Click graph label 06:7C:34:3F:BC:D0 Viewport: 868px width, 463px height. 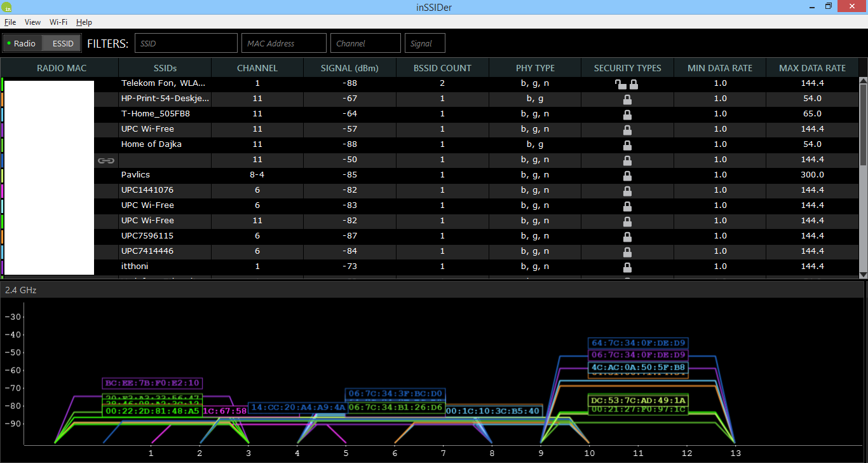point(395,394)
